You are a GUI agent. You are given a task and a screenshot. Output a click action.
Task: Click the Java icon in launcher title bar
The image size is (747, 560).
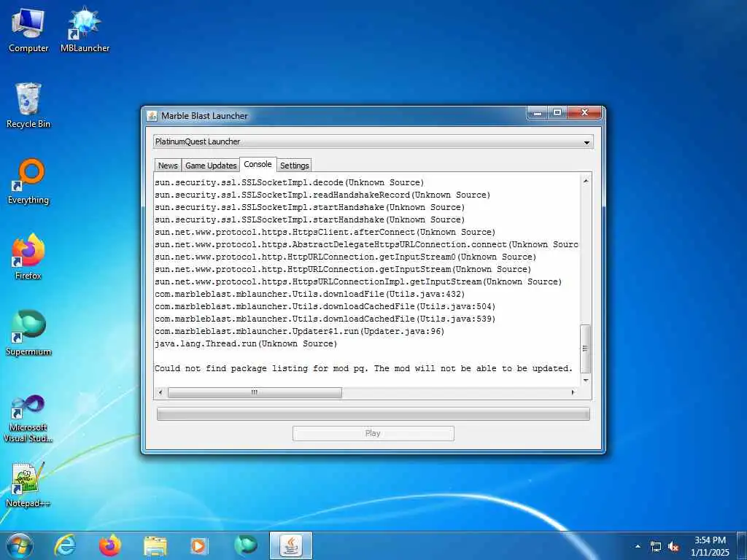click(x=152, y=116)
